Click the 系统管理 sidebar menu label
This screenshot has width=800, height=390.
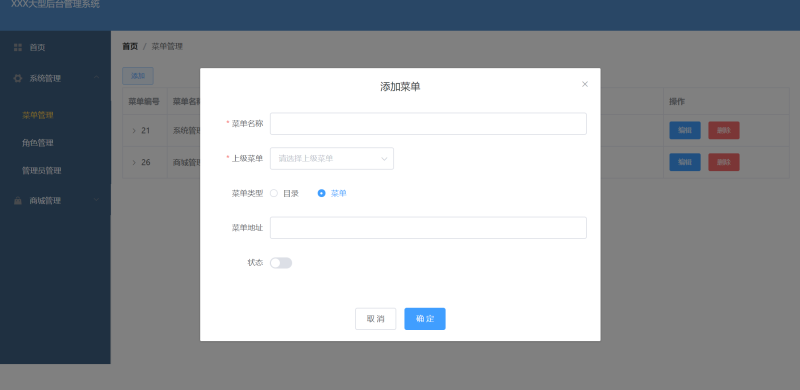click(45, 78)
